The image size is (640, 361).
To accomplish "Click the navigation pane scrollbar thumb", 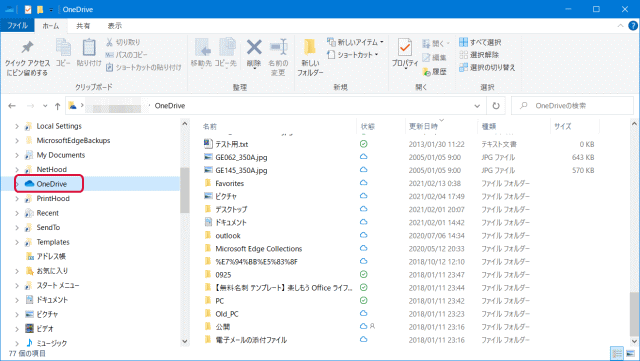I will (184, 190).
